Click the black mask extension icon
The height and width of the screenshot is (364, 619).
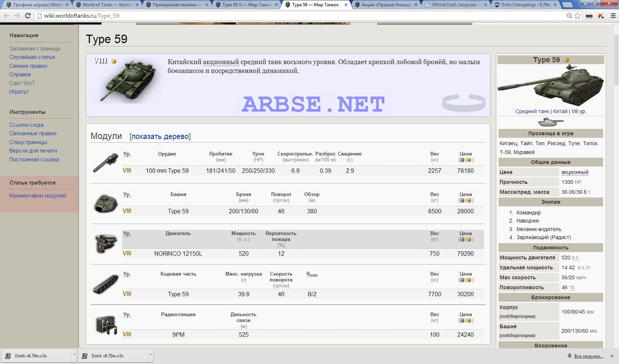(x=589, y=15)
